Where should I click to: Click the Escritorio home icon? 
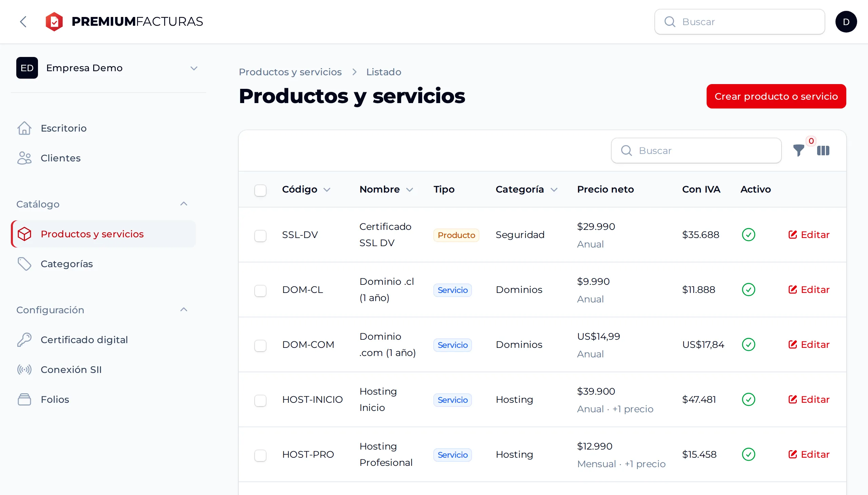pos(24,128)
